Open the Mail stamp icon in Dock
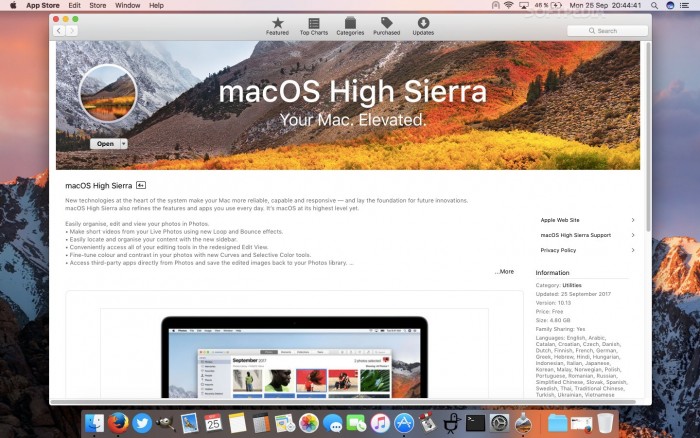The height and width of the screenshot is (438, 700). pyautogui.click(x=190, y=423)
